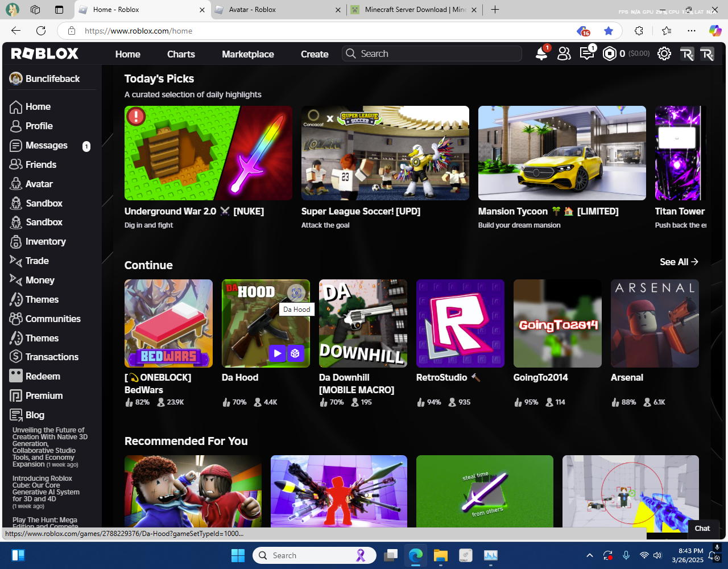Open the BedWars game tile
The height and width of the screenshot is (569, 728).
168,323
